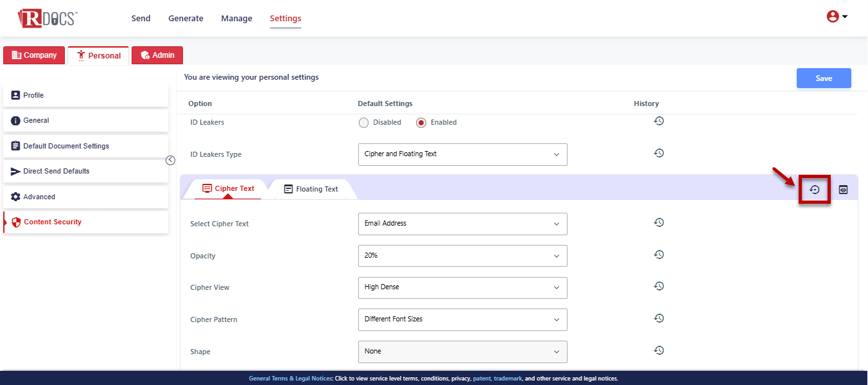The image size is (868, 385).
Task: Select Enabled radio for ID Leakers
Action: (x=421, y=123)
